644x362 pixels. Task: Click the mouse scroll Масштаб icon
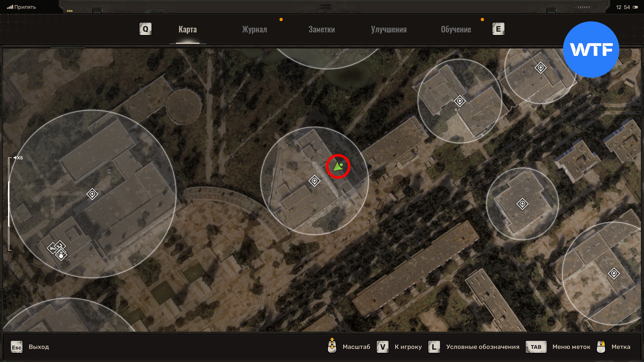point(332,346)
